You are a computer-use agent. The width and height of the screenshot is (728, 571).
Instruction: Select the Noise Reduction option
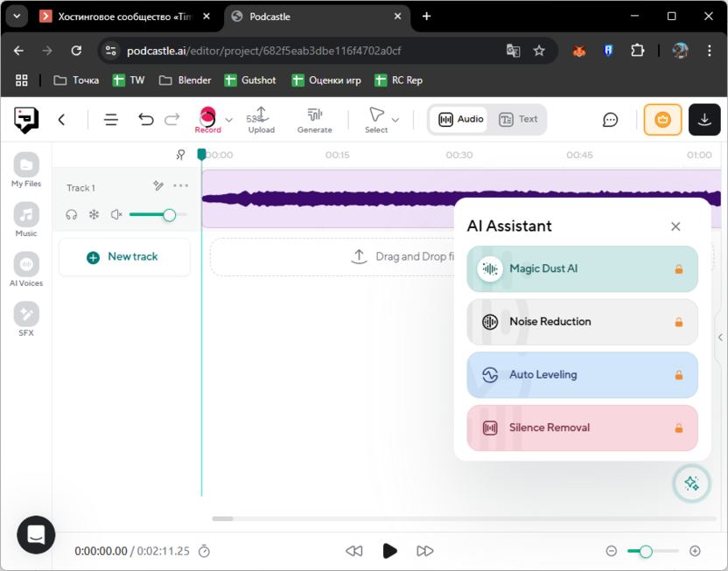(582, 322)
